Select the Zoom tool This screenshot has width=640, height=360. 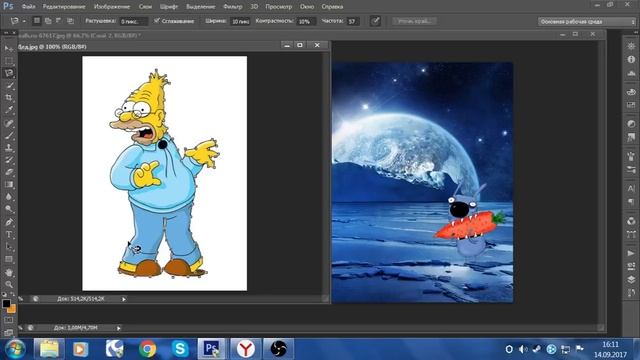click(x=9, y=284)
